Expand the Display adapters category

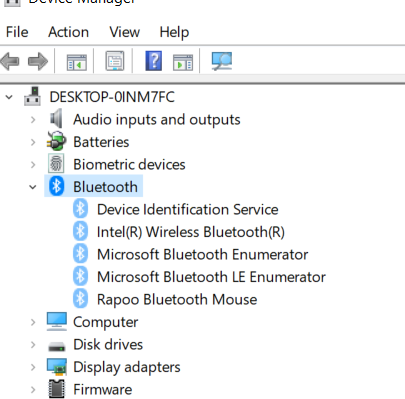coord(33,367)
